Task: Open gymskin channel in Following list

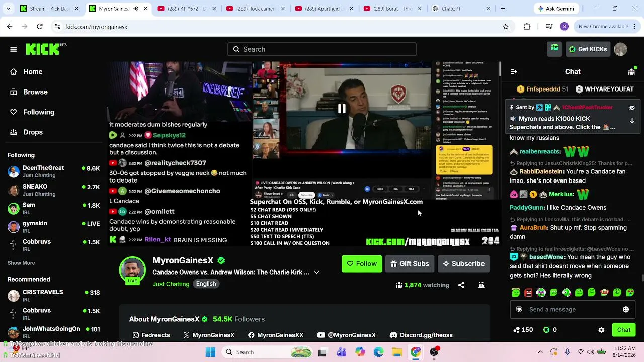Action: (x=54, y=227)
